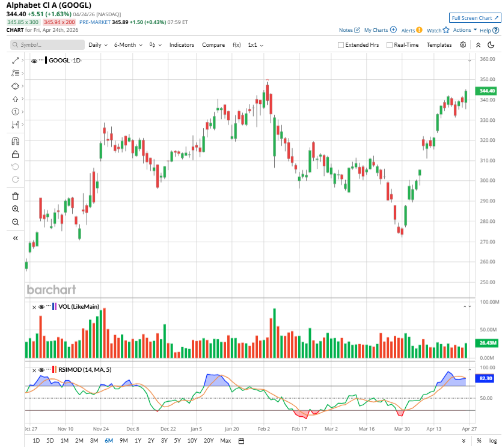Image resolution: width=502 pixels, height=448 pixels.
Task: Select the trend line drawing tool
Action: [x=16, y=60]
